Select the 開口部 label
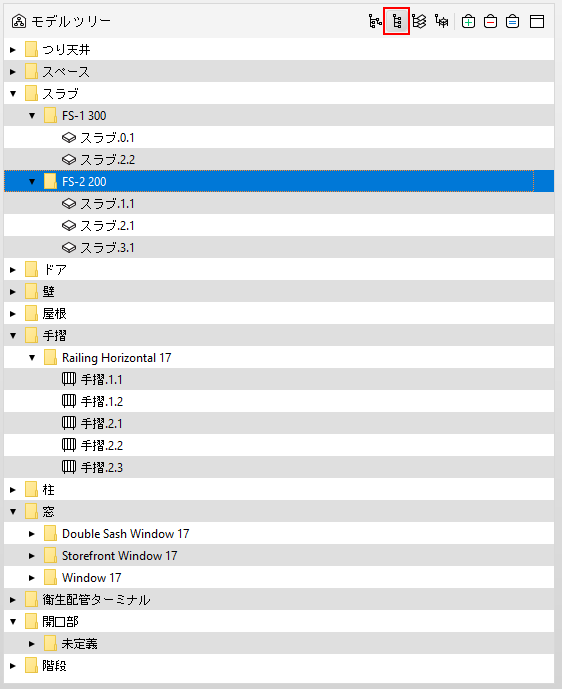Screen dimensions: 562x689 pyautogui.click(x=60, y=621)
